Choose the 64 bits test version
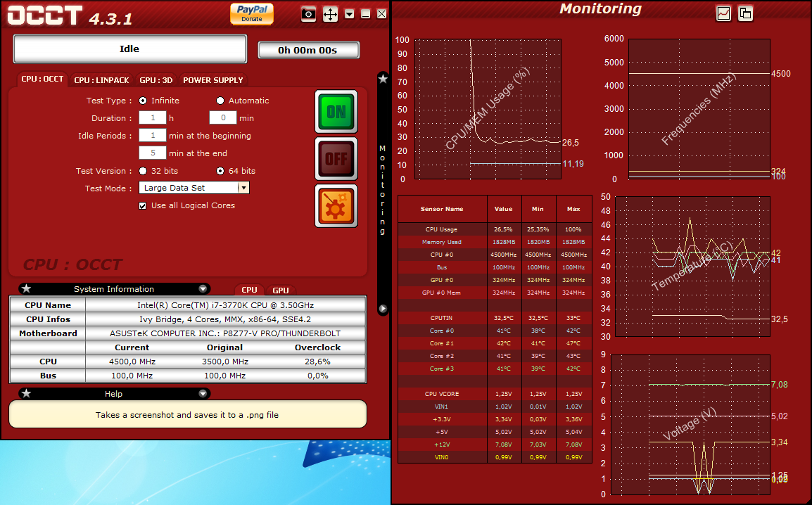Image resolution: width=812 pixels, height=505 pixels. click(x=220, y=172)
